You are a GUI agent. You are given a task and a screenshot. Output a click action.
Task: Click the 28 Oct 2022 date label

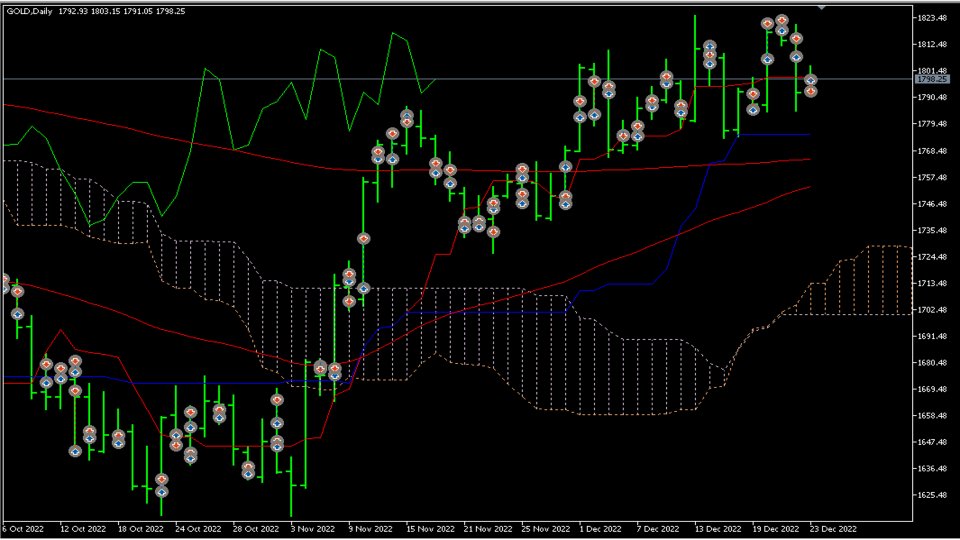(x=255, y=529)
